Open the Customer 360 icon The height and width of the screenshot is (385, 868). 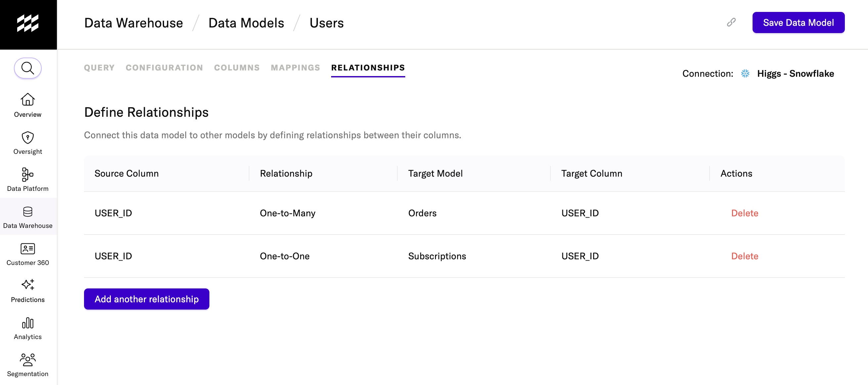click(28, 249)
